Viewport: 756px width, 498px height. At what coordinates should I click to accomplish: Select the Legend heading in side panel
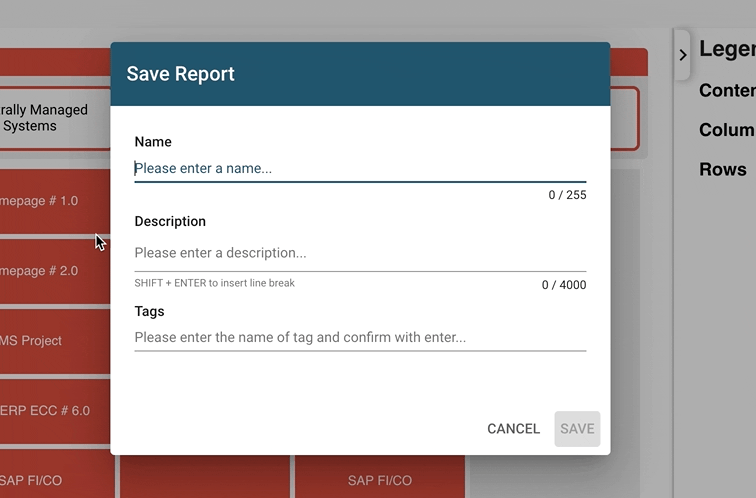727,49
